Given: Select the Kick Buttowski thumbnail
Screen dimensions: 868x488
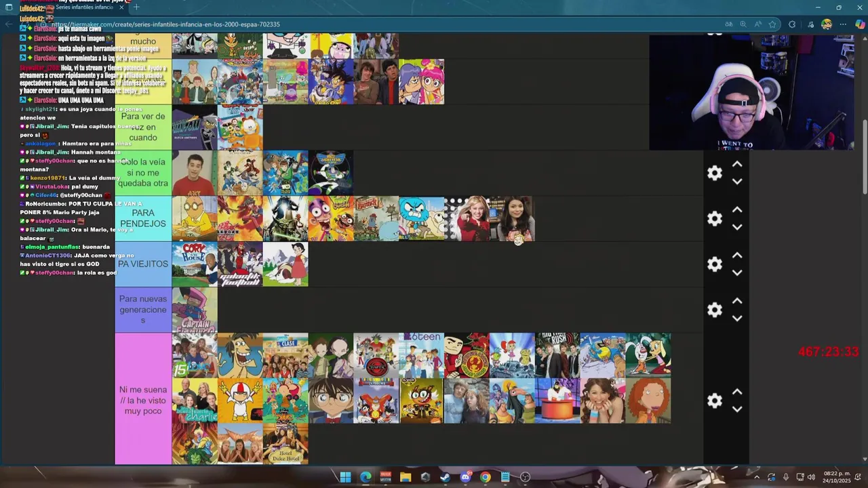Looking at the screenshot, I should pyautogui.click(x=240, y=401).
